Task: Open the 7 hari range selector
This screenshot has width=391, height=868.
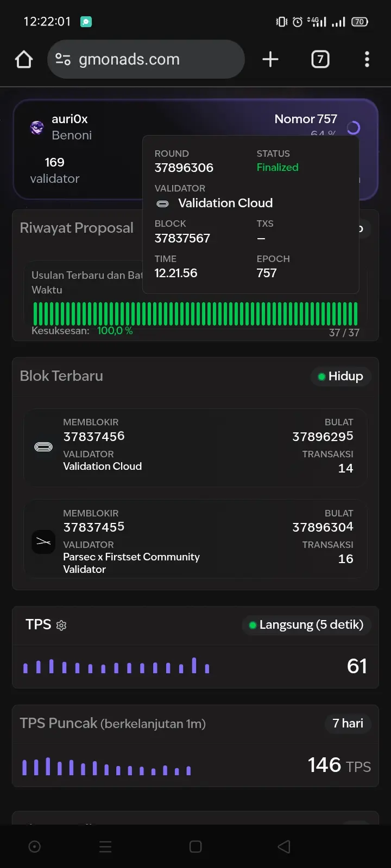Action: tap(348, 723)
